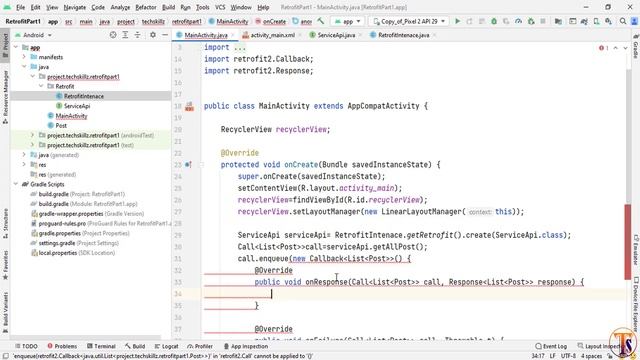Open the AVD Manager phone icon
Image resolution: width=640 pixels, height=360 pixels.
596,21
